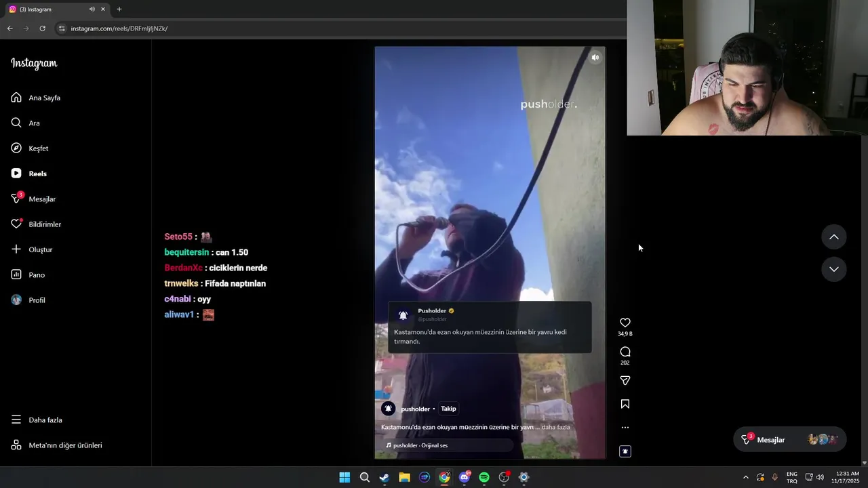868x488 pixels.
Task: Go to previous reel up arrow
Action: (x=834, y=237)
